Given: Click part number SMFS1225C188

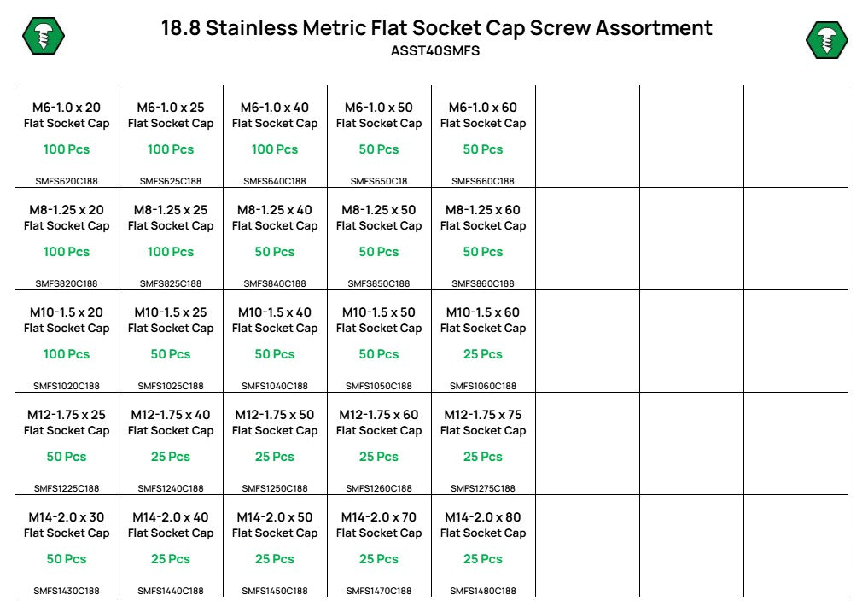Looking at the screenshot, I should [x=67, y=488].
